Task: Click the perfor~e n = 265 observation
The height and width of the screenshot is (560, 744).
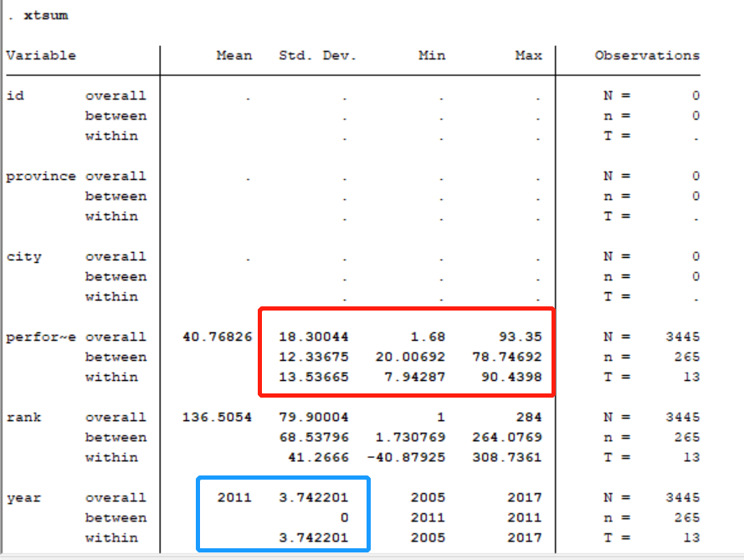Action: tap(651, 357)
